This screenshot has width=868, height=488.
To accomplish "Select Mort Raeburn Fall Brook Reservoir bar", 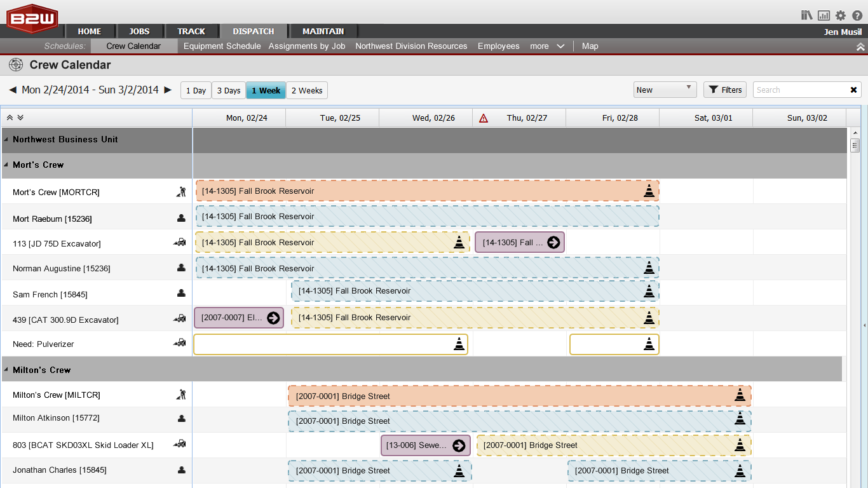I will pos(427,217).
